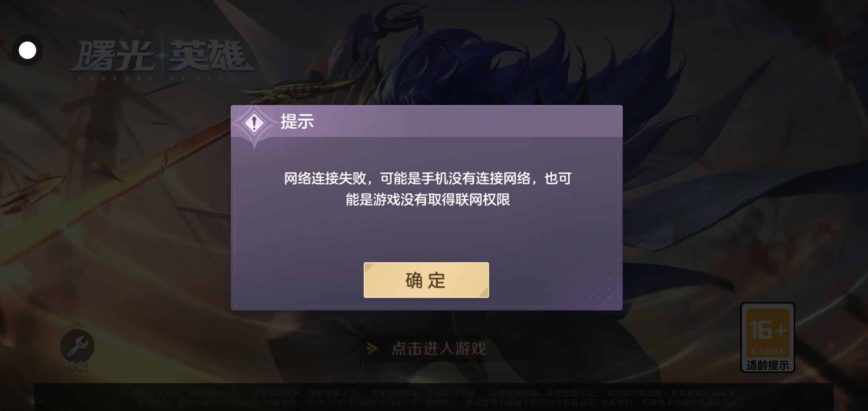Click the ISBN publication number in footer
This screenshot has width=868, height=411.
(361, 403)
